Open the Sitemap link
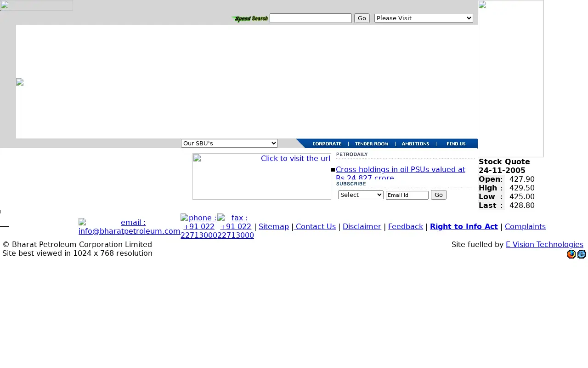Image resolution: width=588 pixels, height=368 pixels. [274, 227]
